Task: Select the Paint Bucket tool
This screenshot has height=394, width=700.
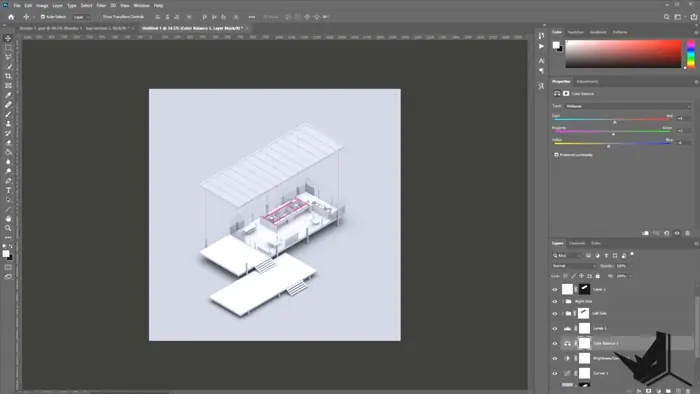Action: pyautogui.click(x=8, y=152)
